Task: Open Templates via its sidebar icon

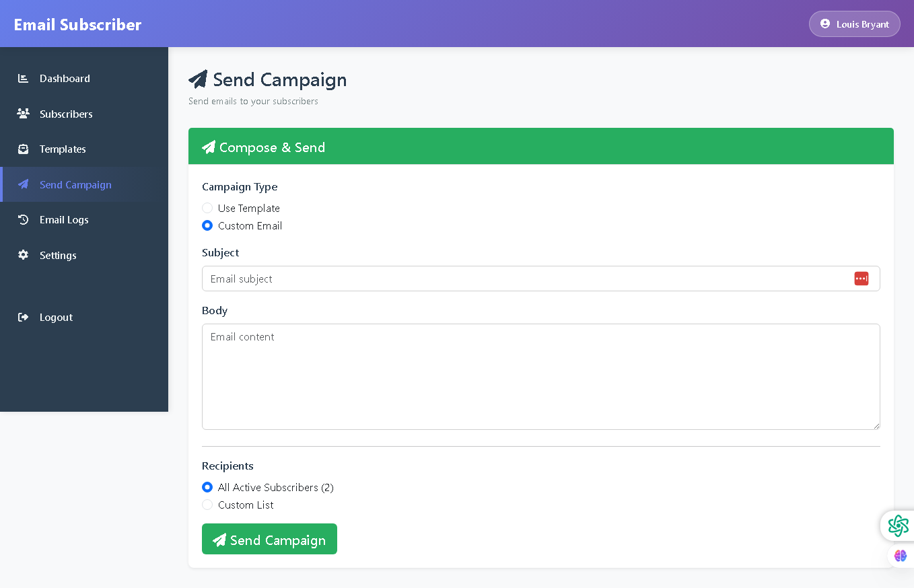Action: point(22,149)
